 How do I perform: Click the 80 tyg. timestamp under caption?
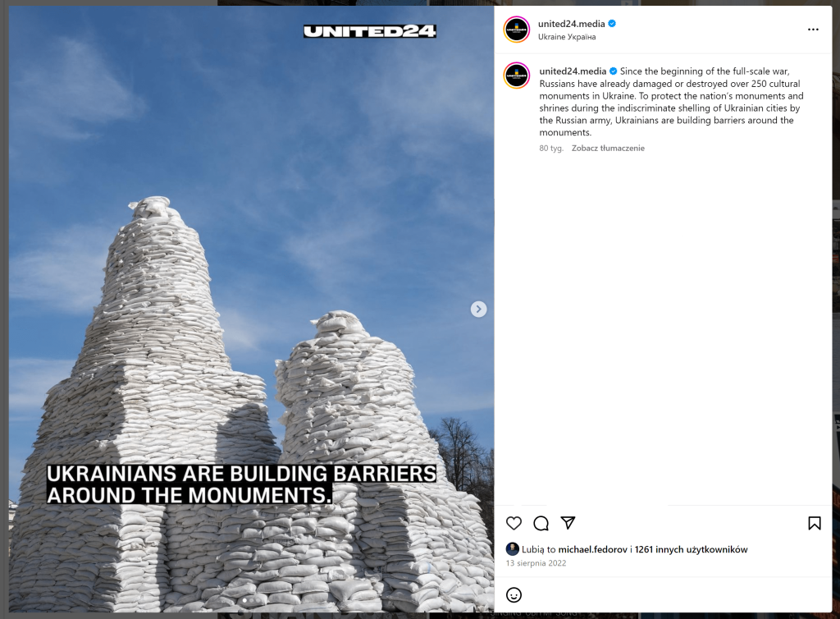coord(551,148)
